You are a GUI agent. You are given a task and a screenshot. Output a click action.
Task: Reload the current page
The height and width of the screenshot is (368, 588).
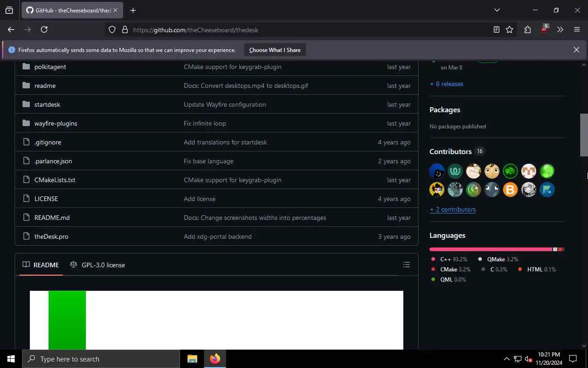44,29
